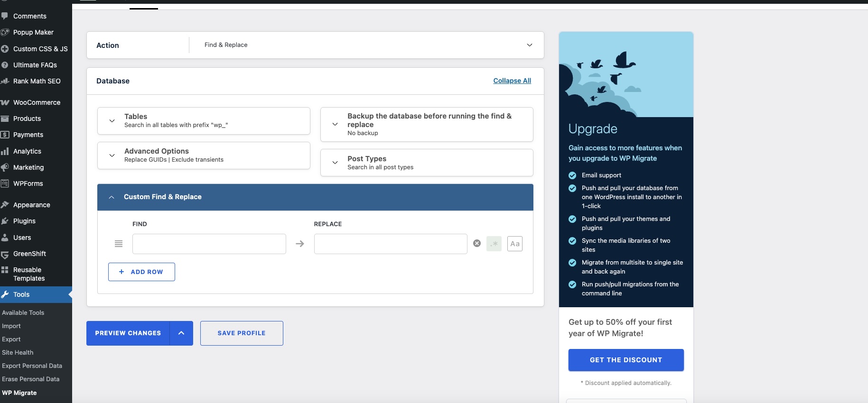Image resolution: width=868 pixels, height=403 pixels.
Task: Click the WooCommerce logo icon
Action: [5, 102]
